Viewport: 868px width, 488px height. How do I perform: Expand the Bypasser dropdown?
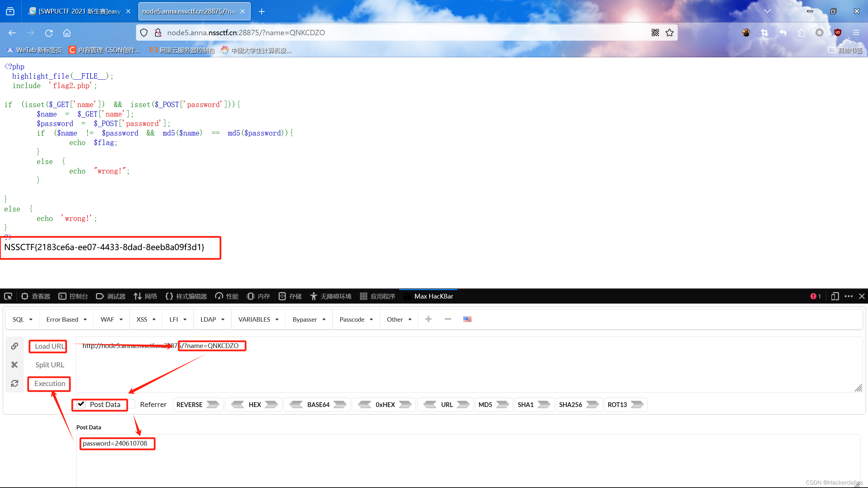[308, 319]
